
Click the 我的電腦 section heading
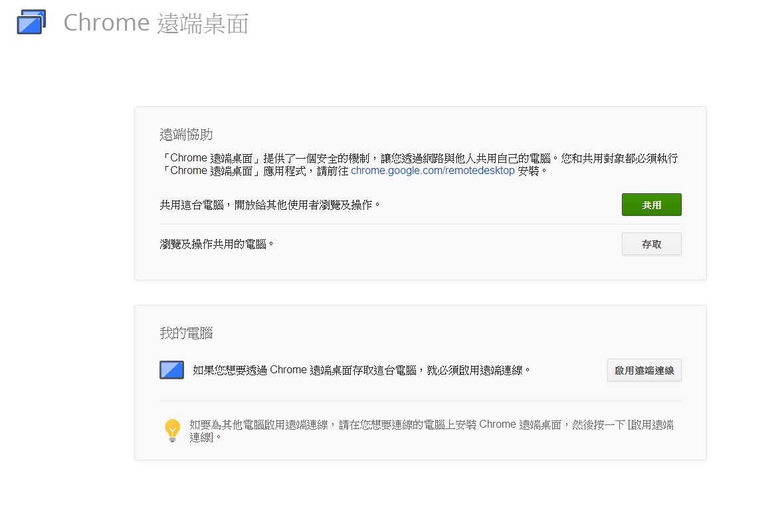186,333
